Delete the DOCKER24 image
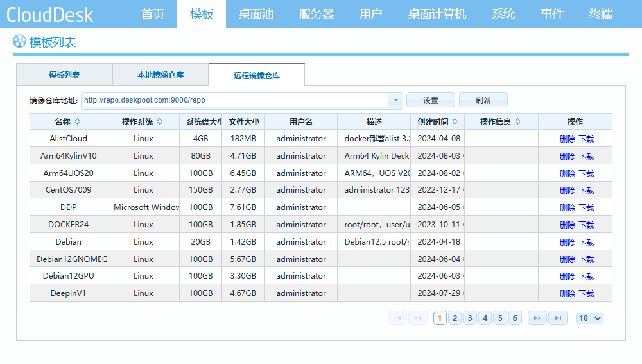Screen dimensions: 642x364 coord(568,225)
